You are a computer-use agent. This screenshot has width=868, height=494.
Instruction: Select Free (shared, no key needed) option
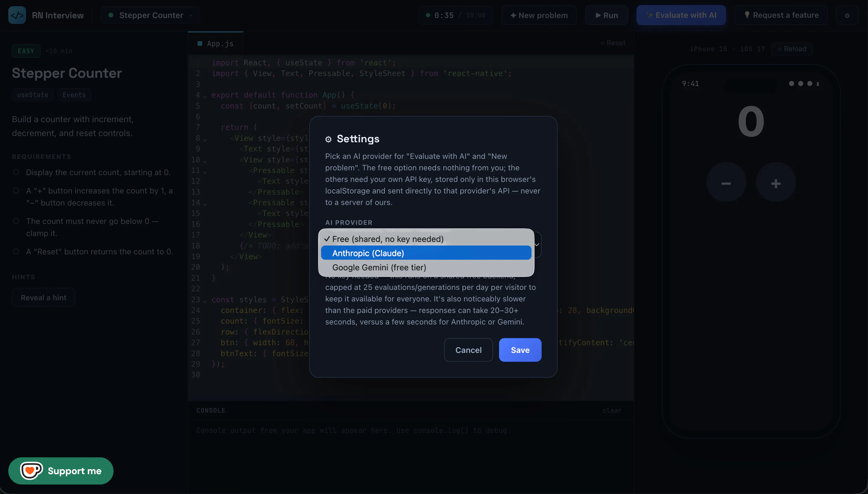click(x=426, y=239)
